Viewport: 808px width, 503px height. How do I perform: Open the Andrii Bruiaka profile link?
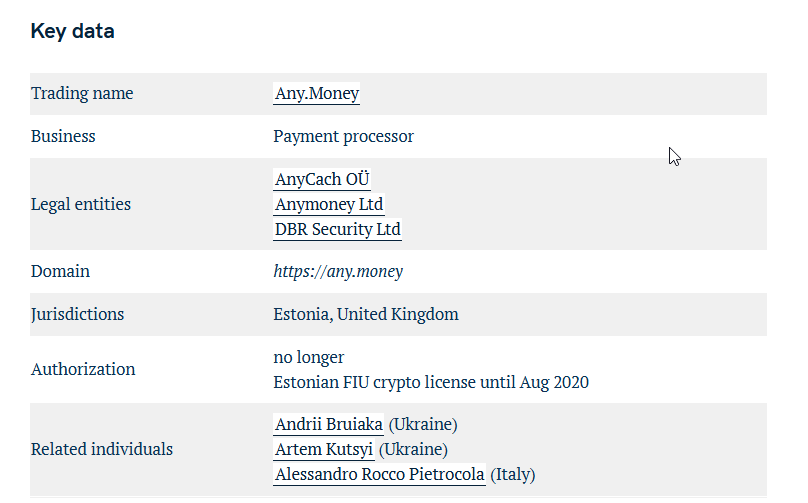click(x=329, y=424)
